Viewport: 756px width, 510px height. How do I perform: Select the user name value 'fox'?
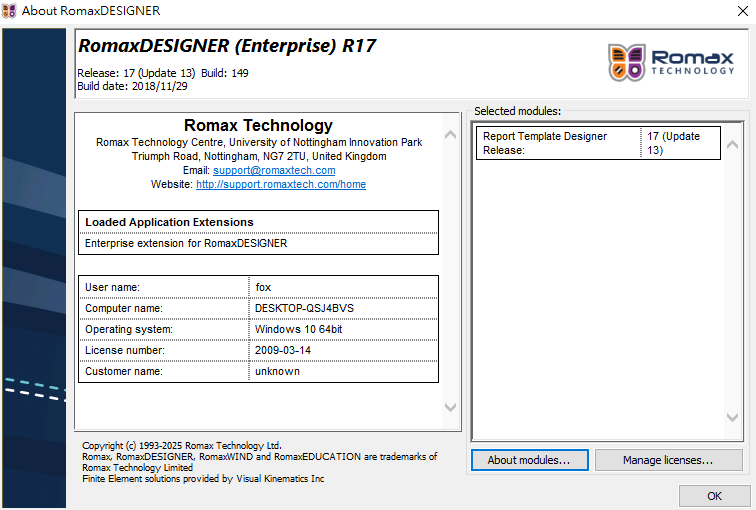264,287
